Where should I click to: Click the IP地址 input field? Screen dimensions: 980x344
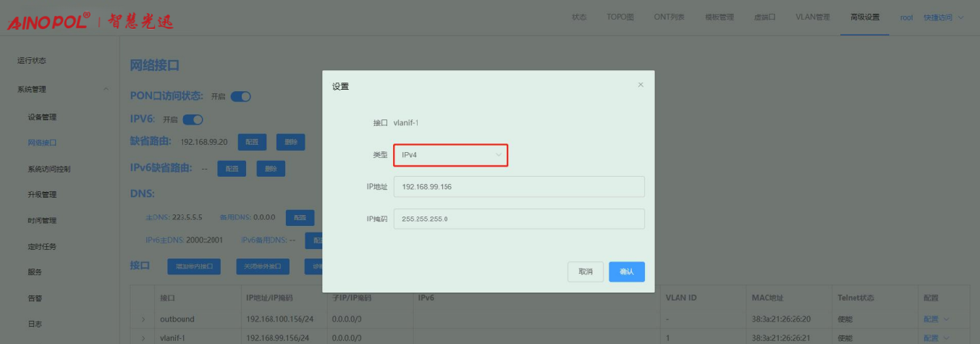click(518, 187)
